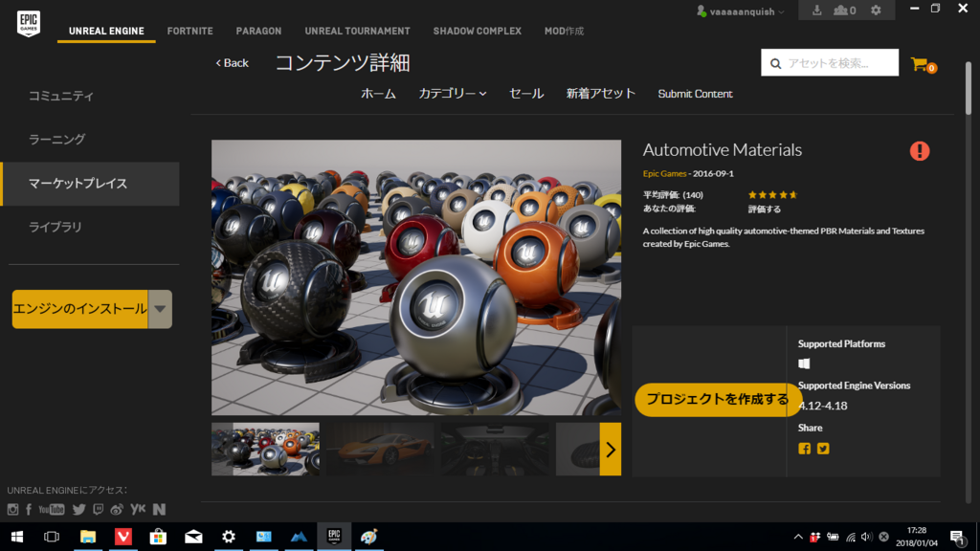Go Back to the previous page
This screenshot has height=551, width=980.
[x=232, y=63]
